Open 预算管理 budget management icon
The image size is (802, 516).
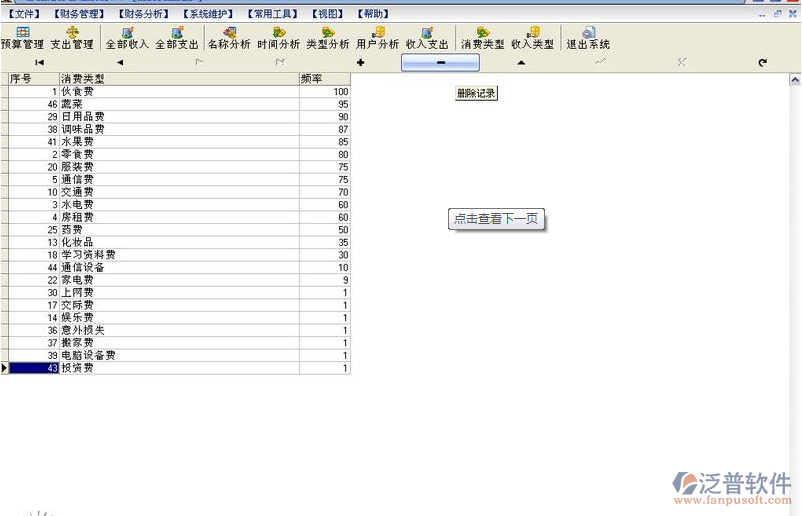(x=22, y=39)
